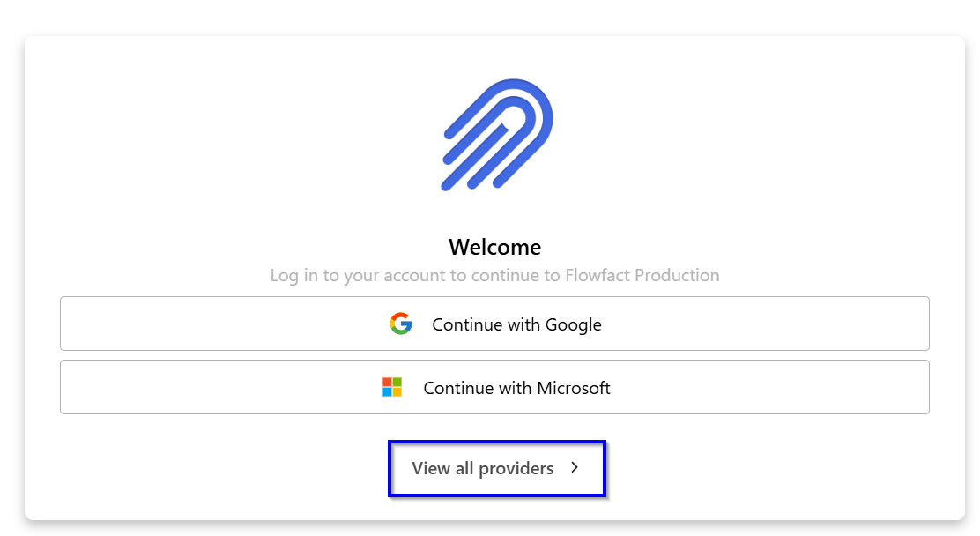Choose Microsoft as login provider

(494, 387)
